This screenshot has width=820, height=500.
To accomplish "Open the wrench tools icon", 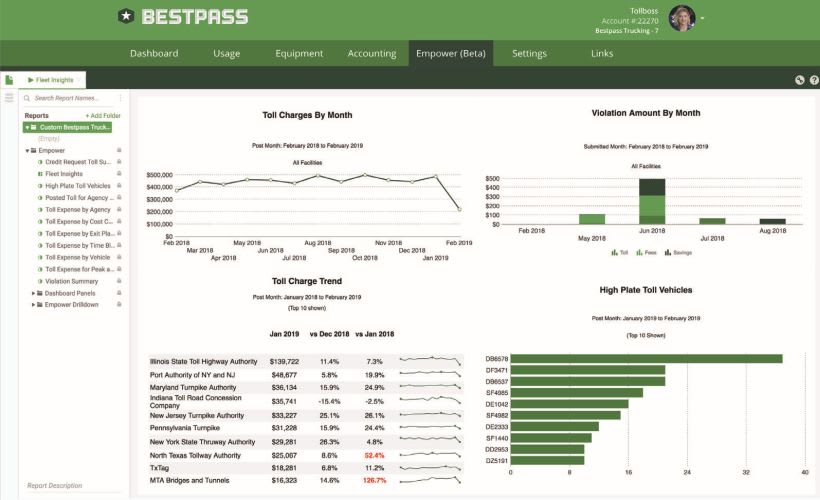I will click(799, 80).
